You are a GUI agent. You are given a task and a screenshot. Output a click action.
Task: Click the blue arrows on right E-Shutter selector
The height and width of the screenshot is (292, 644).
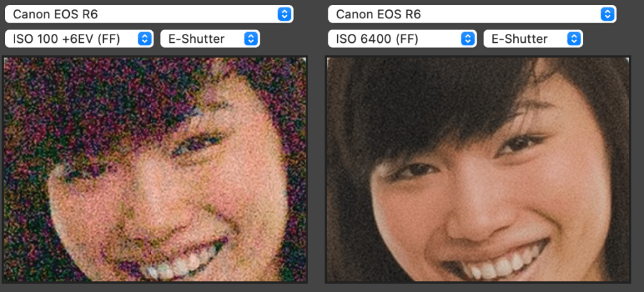[574, 39]
